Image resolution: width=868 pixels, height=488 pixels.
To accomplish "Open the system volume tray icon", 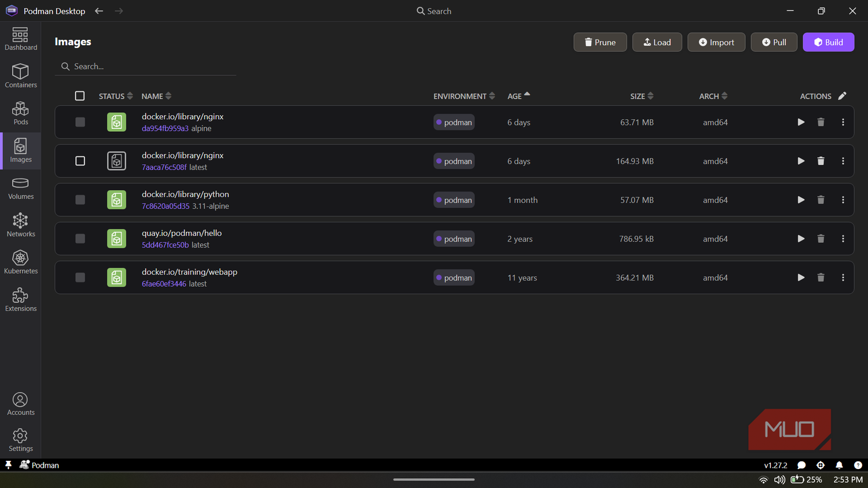I will point(779,480).
